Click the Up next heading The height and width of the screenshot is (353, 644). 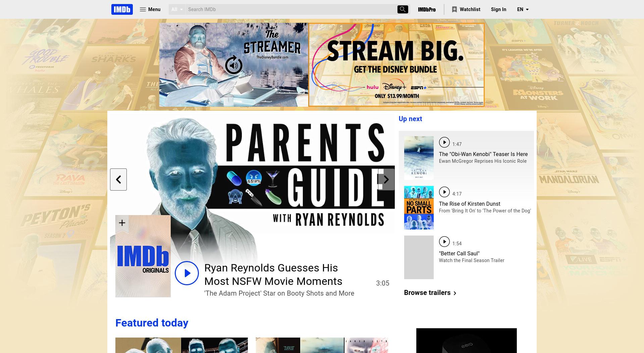(410, 119)
